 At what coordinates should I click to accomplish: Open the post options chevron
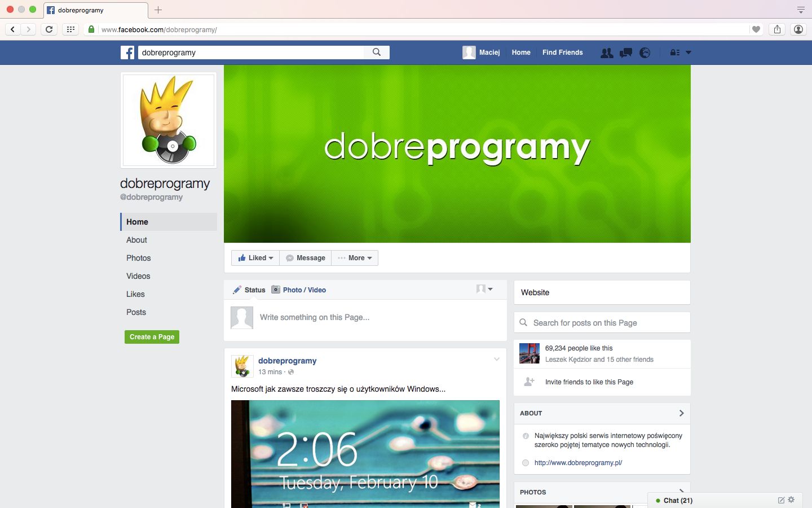pyautogui.click(x=497, y=360)
